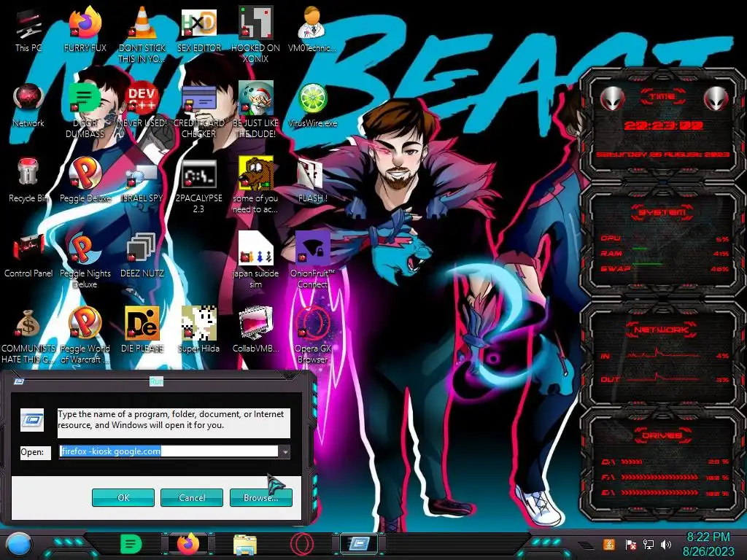This screenshot has height=560, width=747.
Task: Select the HOOKED ON XONIX icon
Action: tap(255, 34)
